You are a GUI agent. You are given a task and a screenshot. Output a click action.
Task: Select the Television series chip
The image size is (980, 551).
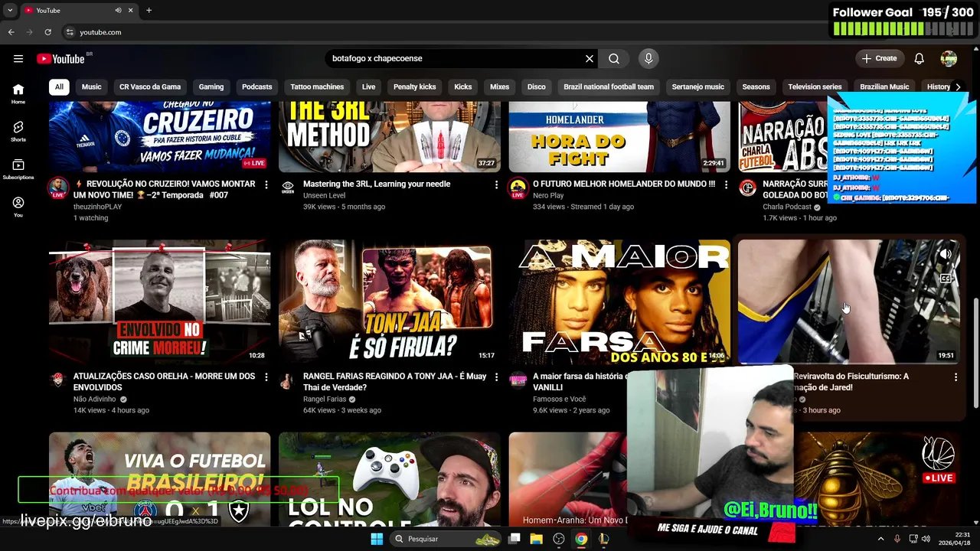click(x=815, y=86)
